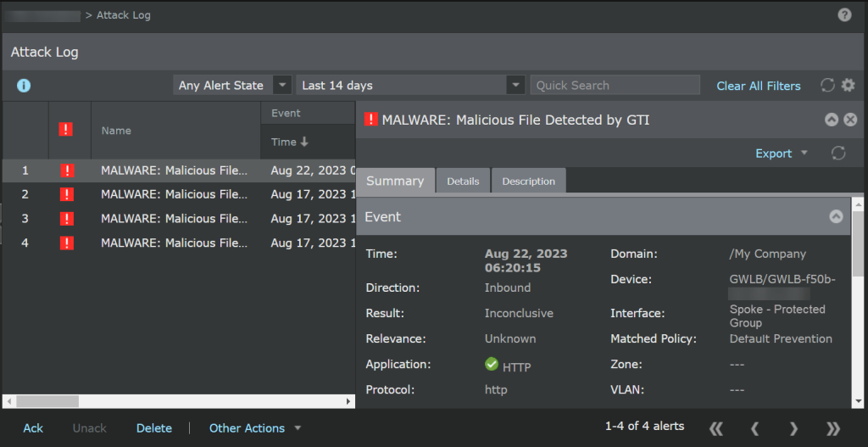
Task: Go to previous page of alerts
Action: coord(754,428)
